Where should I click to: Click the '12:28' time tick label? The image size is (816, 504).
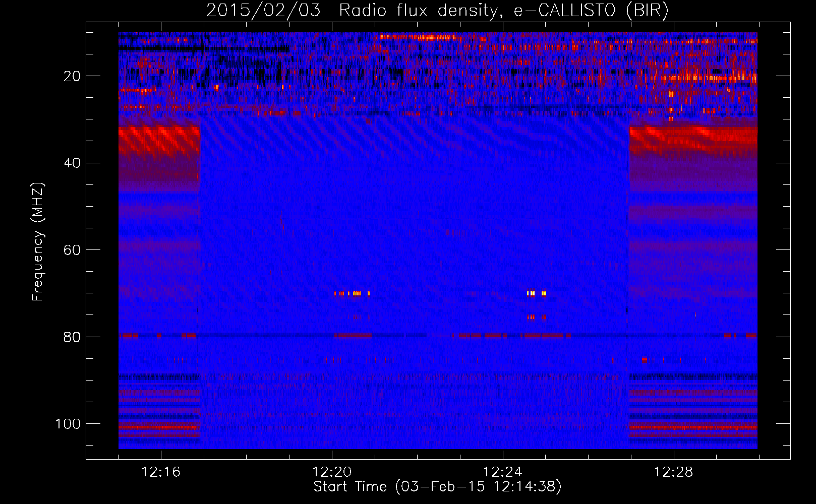click(674, 472)
